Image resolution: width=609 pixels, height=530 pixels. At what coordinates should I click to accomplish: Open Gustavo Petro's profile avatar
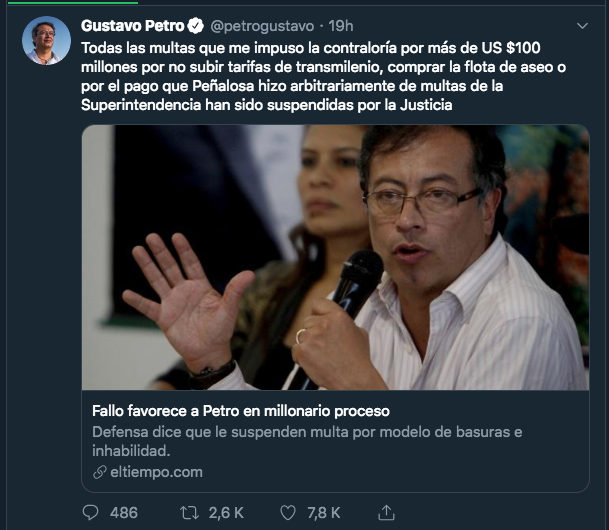(46, 40)
